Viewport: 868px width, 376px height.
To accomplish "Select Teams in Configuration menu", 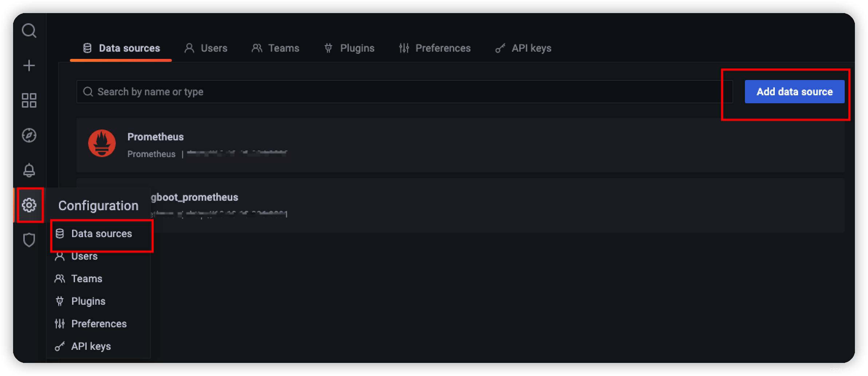I will (99, 279).
